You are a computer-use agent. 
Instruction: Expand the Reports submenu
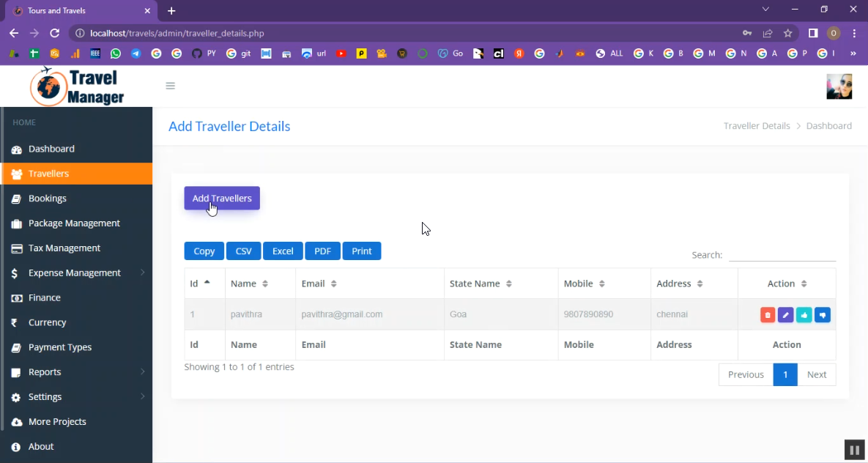tap(45, 372)
